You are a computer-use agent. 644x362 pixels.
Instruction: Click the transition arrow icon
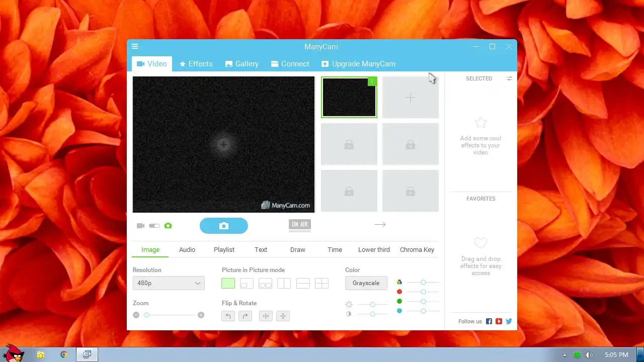pos(380,225)
